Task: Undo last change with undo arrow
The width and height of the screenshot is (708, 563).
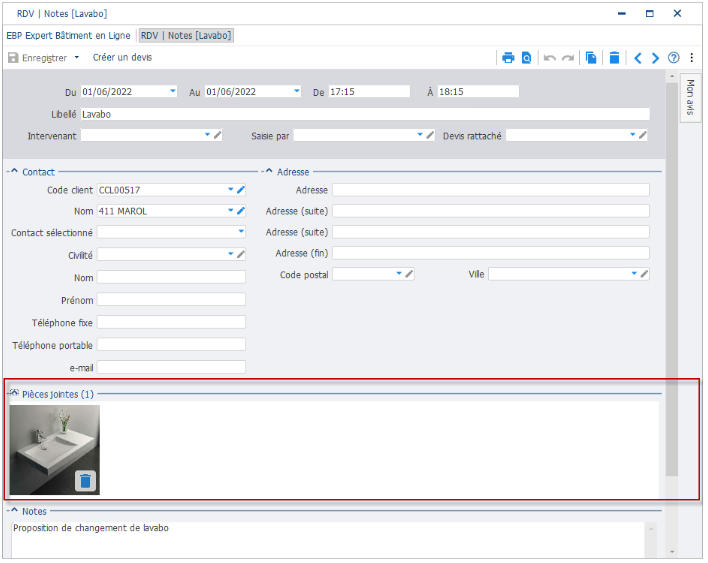Action: click(550, 58)
